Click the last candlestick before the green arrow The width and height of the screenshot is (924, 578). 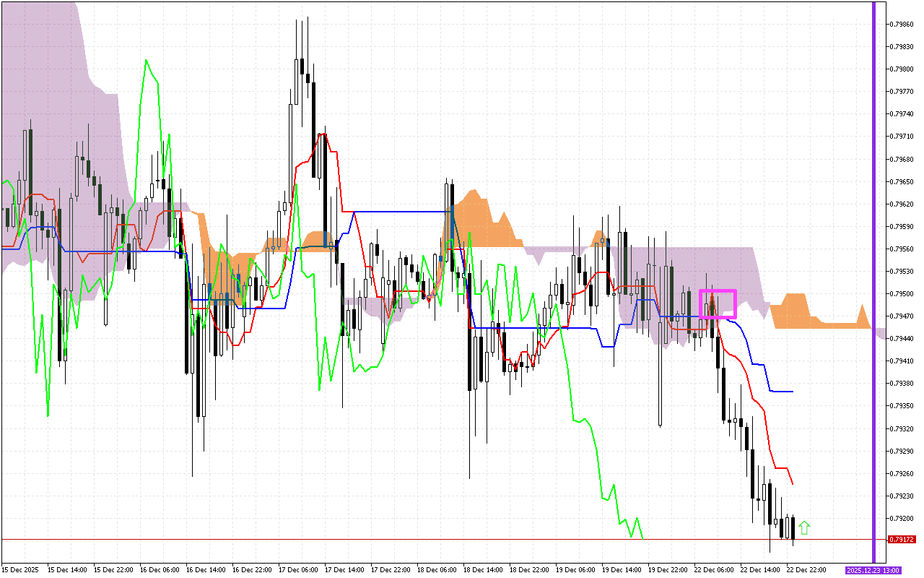[x=793, y=528]
